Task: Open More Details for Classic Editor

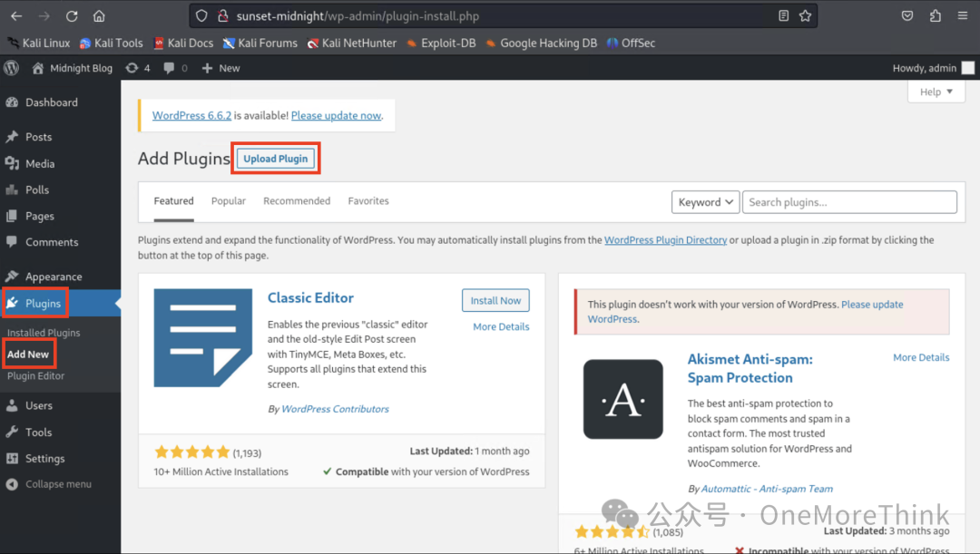Action: [x=501, y=326]
